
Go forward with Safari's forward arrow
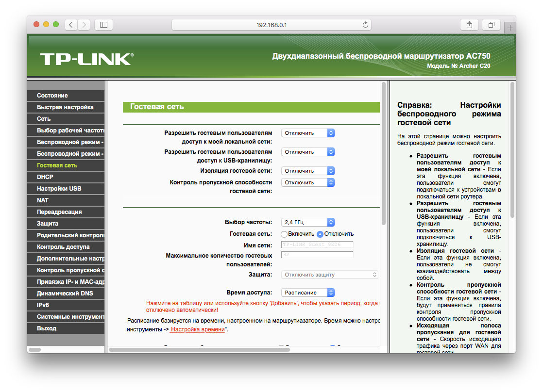(84, 25)
